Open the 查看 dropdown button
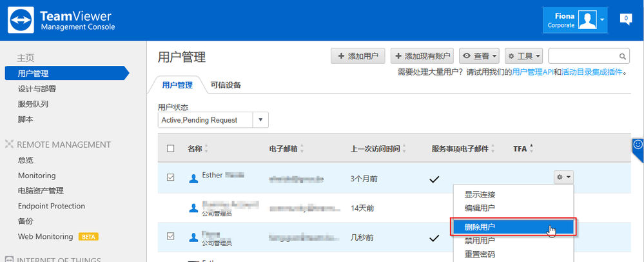 pyautogui.click(x=479, y=56)
